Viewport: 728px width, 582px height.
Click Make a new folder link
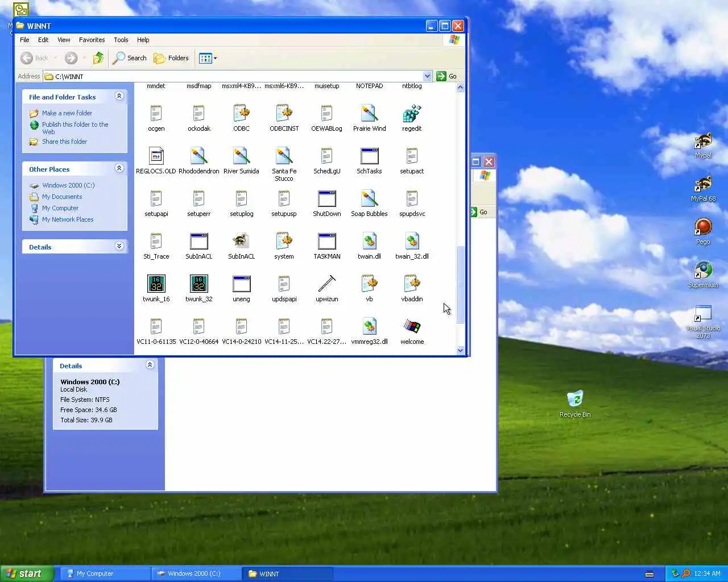click(x=67, y=113)
